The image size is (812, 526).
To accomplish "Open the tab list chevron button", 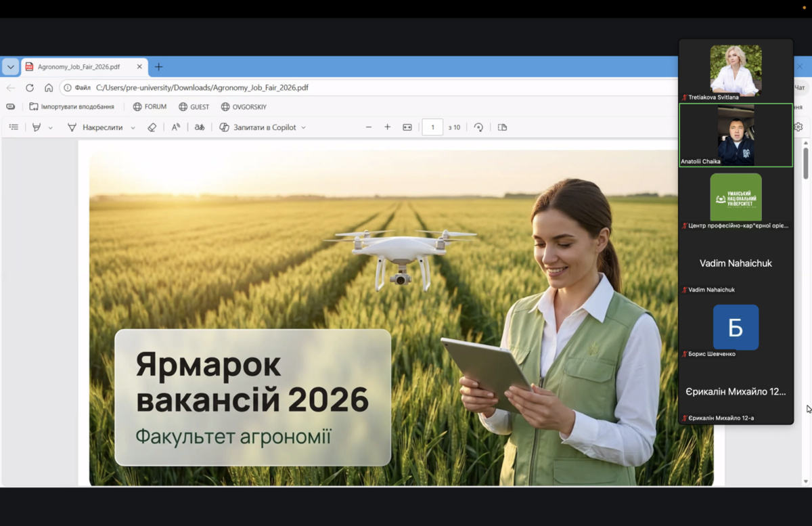I will 10,67.
